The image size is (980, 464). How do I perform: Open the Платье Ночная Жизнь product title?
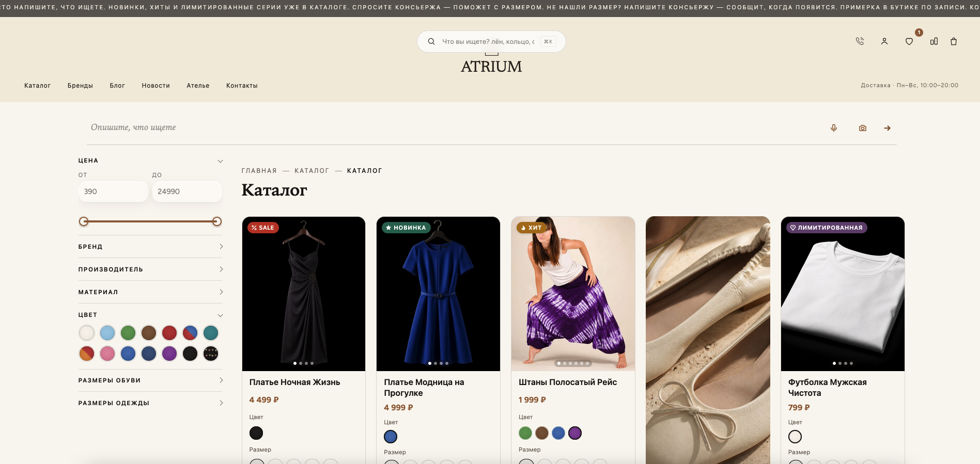point(294,382)
